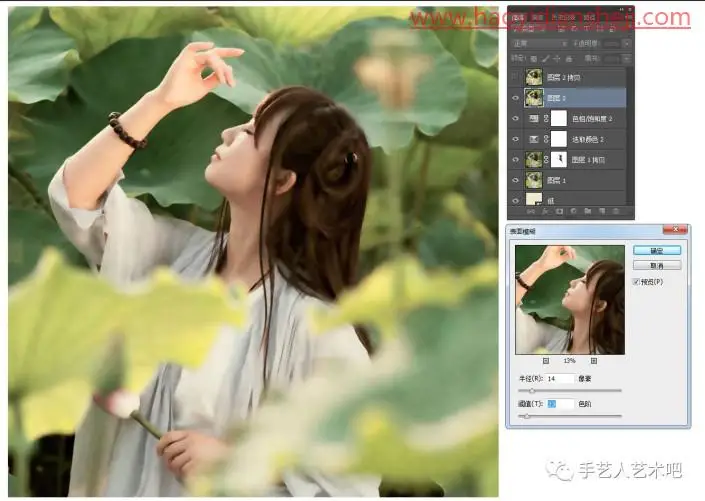
Task: Click the mask link chain of 色相/饱和度 2
Action: 546,119
